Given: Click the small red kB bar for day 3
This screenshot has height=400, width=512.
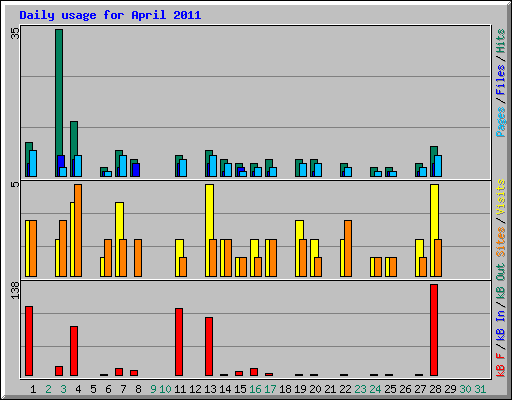Looking at the screenshot, I should (x=59, y=371).
